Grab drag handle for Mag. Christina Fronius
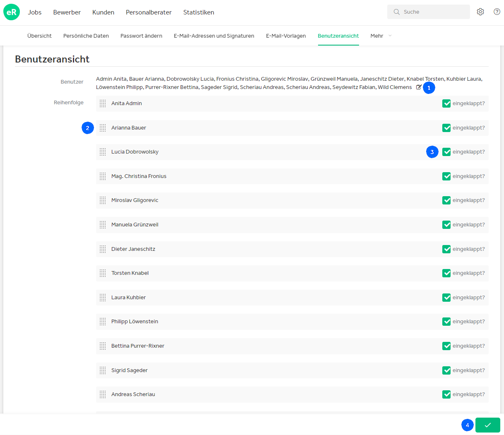Screen dimensions: 504x435 [103, 176]
